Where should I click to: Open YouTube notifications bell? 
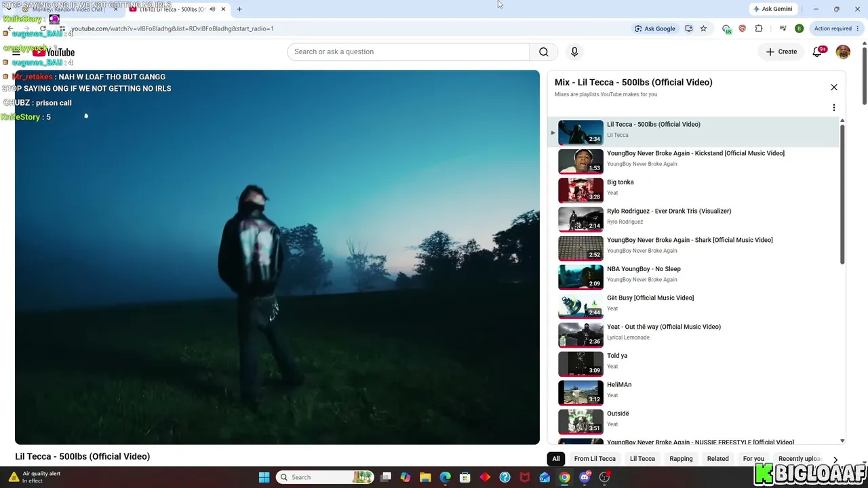click(x=817, y=52)
